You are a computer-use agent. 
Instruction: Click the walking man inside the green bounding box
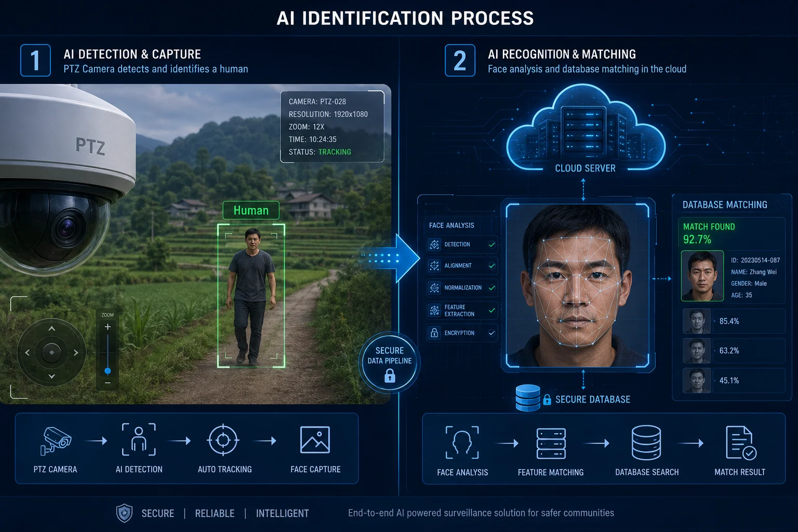[251, 296]
